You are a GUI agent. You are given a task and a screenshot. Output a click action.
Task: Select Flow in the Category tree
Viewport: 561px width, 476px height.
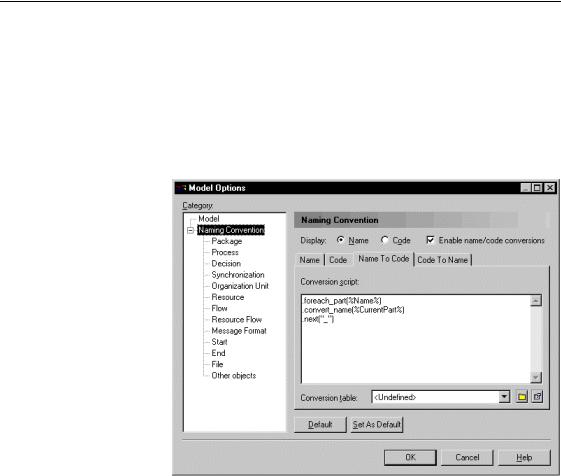pos(219,308)
